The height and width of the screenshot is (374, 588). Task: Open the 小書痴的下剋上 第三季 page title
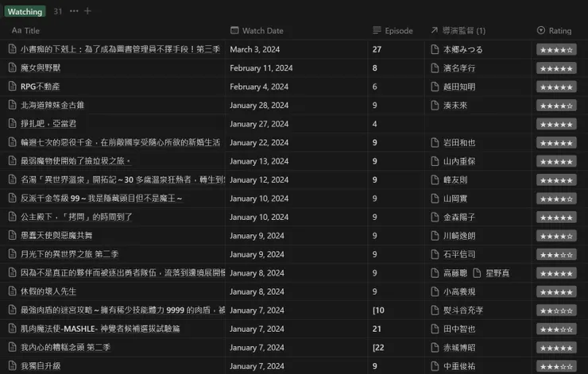click(x=120, y=49)
